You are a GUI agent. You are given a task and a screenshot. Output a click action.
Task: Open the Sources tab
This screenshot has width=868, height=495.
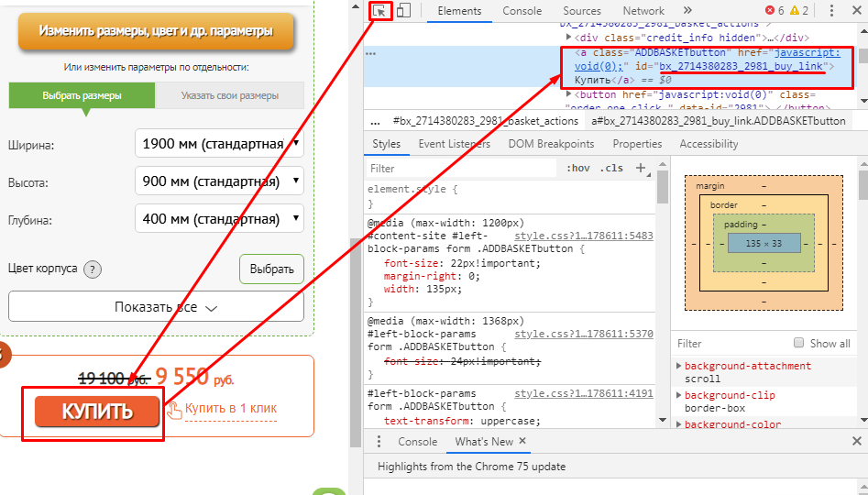tap(582, 10)
